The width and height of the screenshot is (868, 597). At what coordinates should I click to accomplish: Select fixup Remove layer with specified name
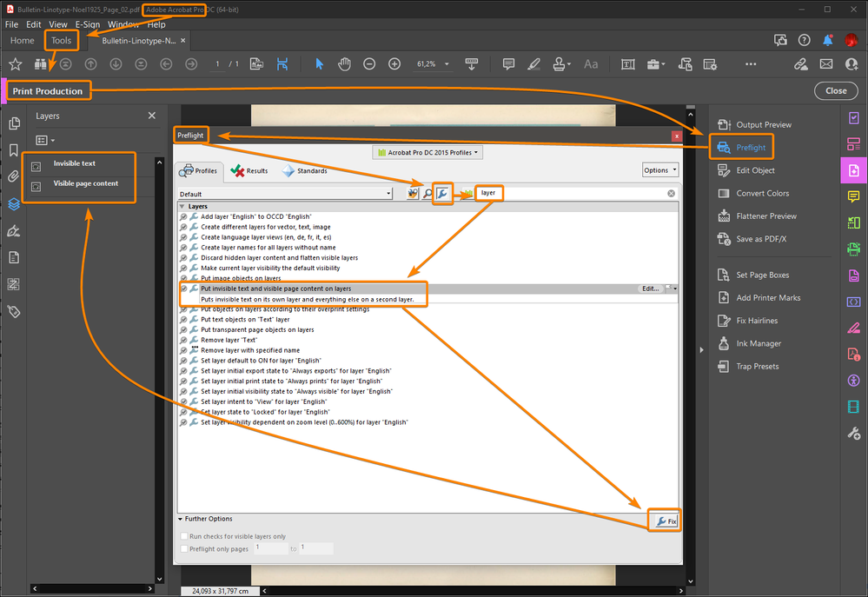(250, 350)
